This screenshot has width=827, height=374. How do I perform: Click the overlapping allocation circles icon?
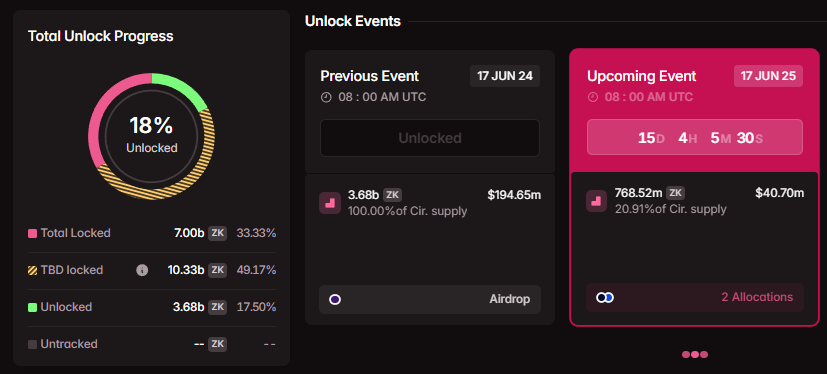pos(605,298)
